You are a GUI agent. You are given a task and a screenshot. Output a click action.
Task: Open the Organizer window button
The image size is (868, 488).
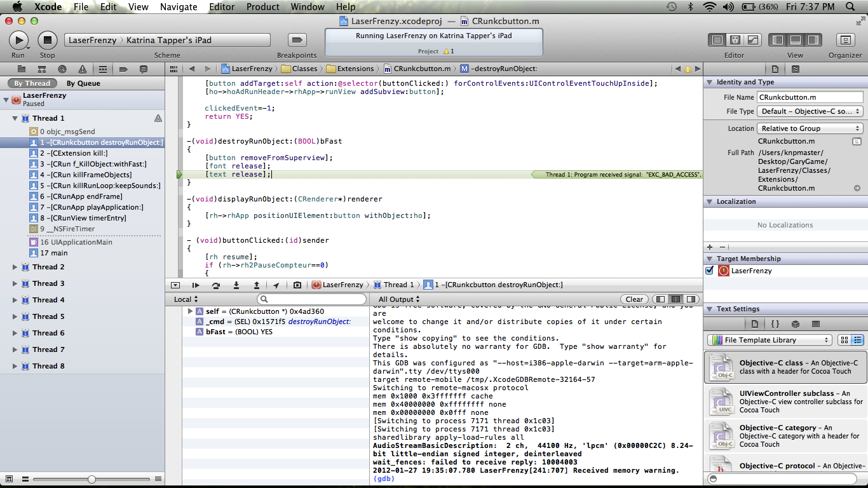(845, 40)
